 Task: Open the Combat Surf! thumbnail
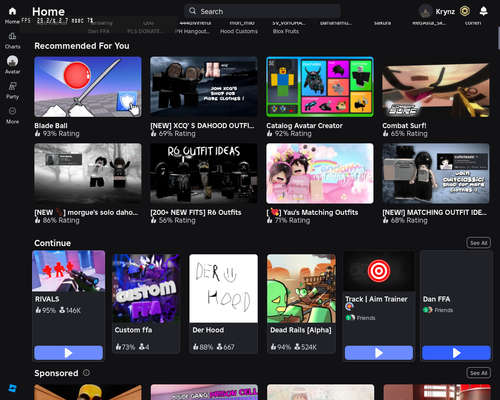436,87
